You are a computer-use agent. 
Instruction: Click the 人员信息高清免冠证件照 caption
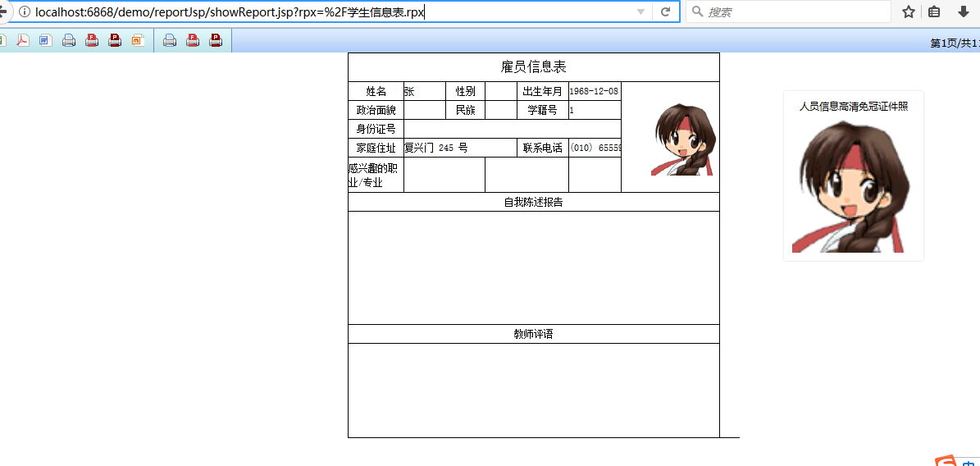853,107
